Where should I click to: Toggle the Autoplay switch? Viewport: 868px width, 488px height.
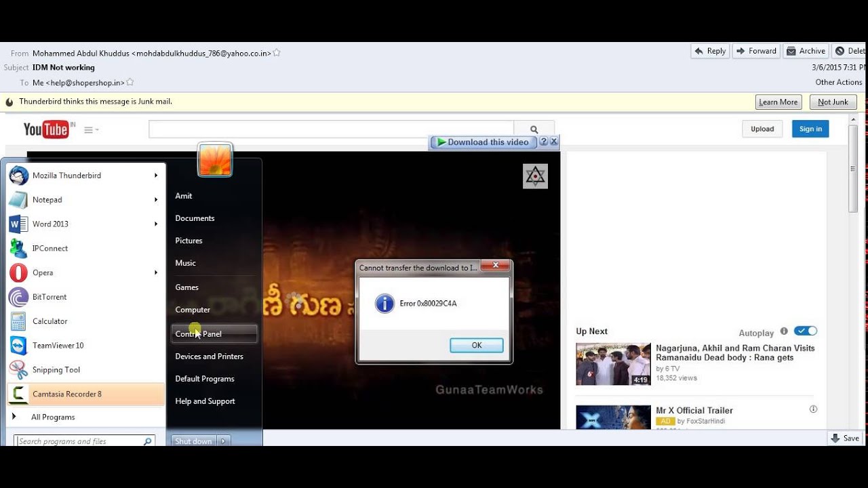click(806, 331)
